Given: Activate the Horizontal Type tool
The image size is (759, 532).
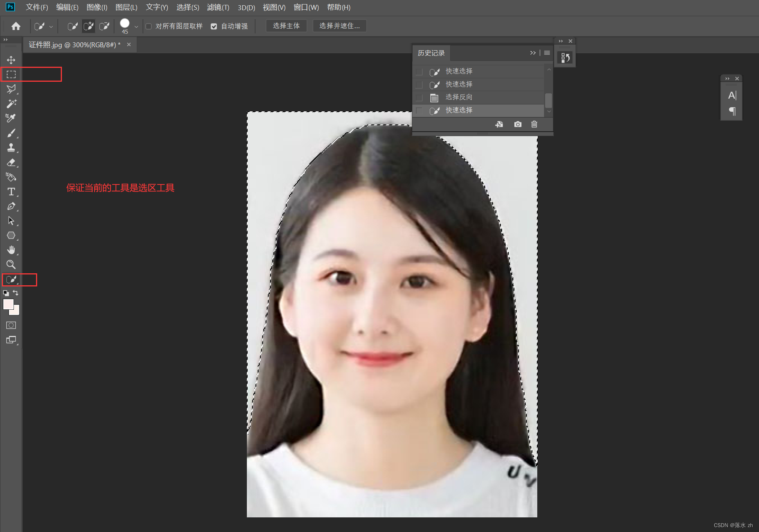Looking at the screenshot, I should click(11, 192).
